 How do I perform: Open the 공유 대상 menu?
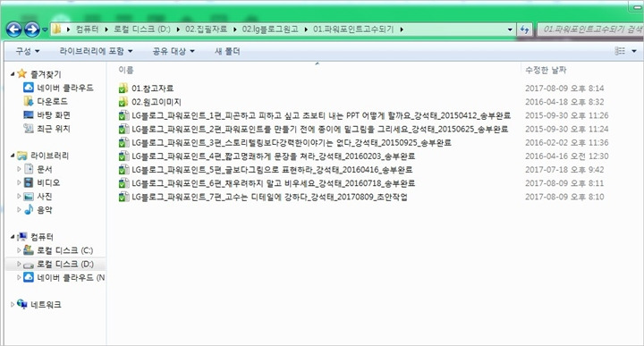[x=174, y=51]
